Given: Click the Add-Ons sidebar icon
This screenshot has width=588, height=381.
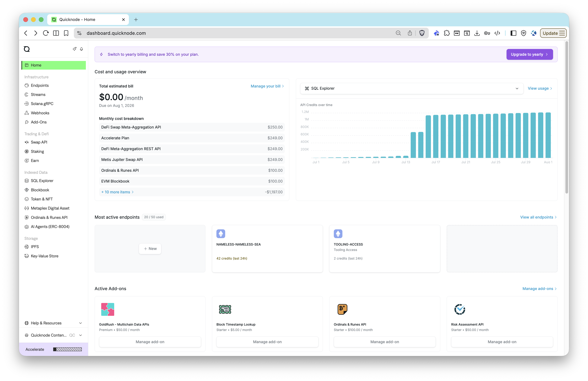Looking at the screenshot, I should click(27, 122).
